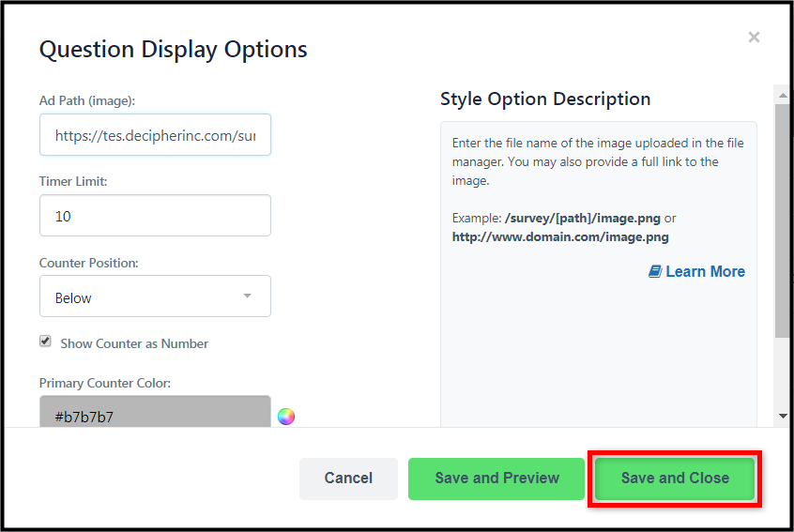Focus the Ad Path image input
This screenshot has height=532, width=794.
pos(155,135)
